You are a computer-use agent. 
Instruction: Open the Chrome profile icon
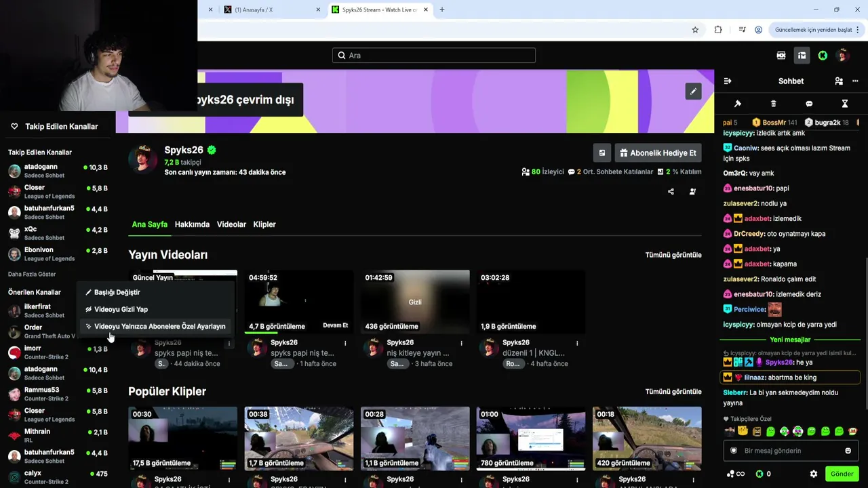coord(759,30)
